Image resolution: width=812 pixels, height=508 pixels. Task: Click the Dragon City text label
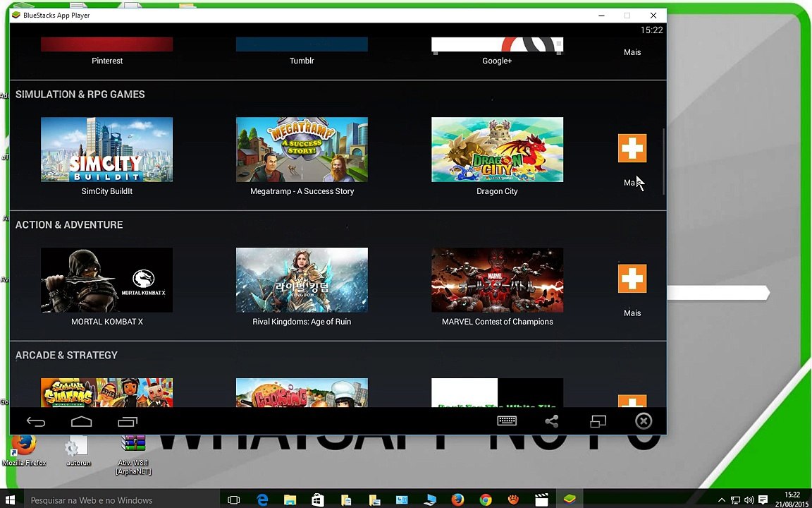pyautogui.click(x=497, y=191)
